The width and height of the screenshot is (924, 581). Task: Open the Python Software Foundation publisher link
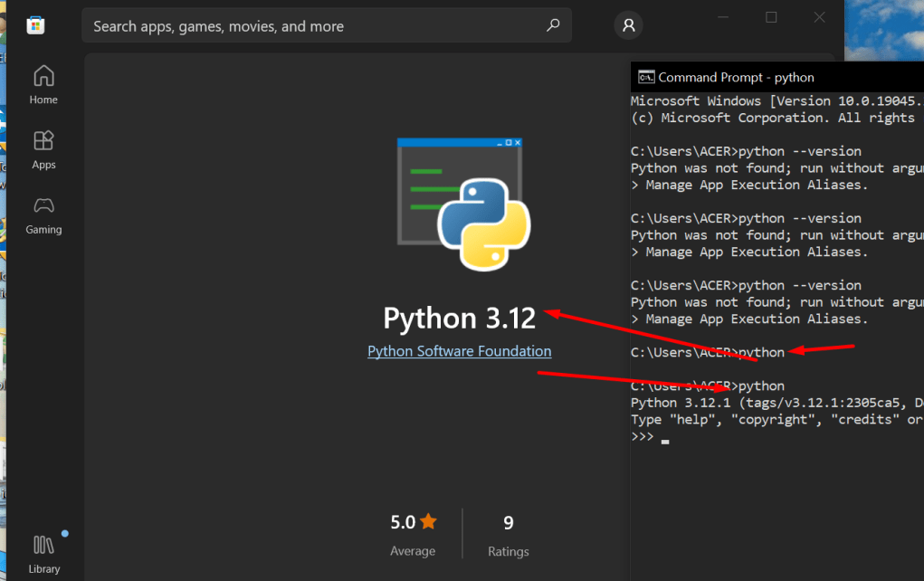[x=459, y=351]
